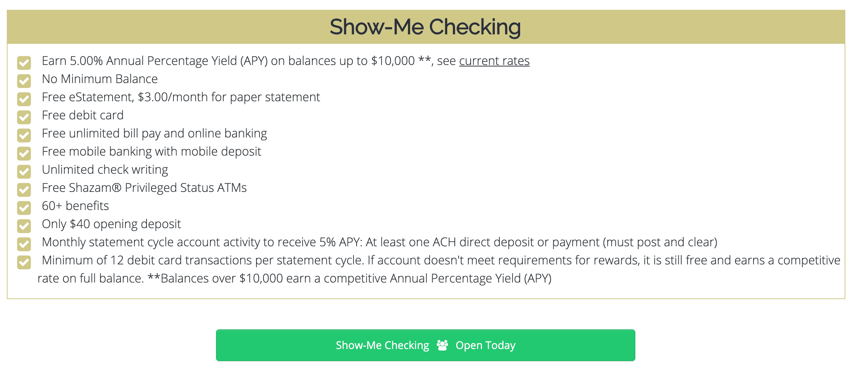Screen dimensions: 868x383
Task: Click checkmark next to Free eStatement line
Action: pyautogui.click(x=24, y=99)
